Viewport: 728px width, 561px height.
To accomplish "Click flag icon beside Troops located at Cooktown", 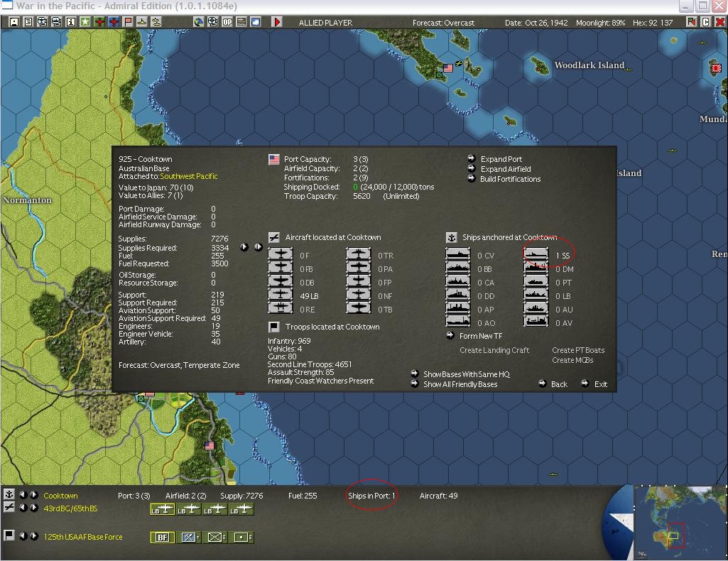I will 274,327.
